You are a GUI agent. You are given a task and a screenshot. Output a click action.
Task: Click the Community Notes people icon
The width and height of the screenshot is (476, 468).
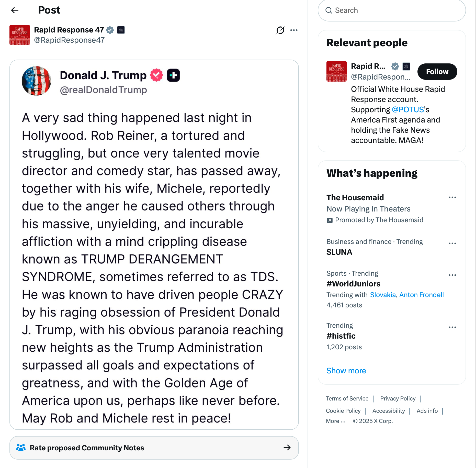coord(21,448)
